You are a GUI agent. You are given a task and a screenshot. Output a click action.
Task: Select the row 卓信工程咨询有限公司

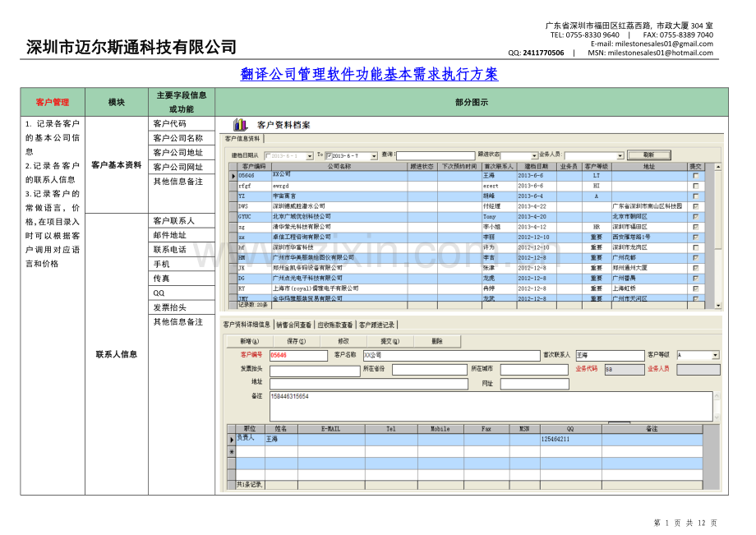467,238
